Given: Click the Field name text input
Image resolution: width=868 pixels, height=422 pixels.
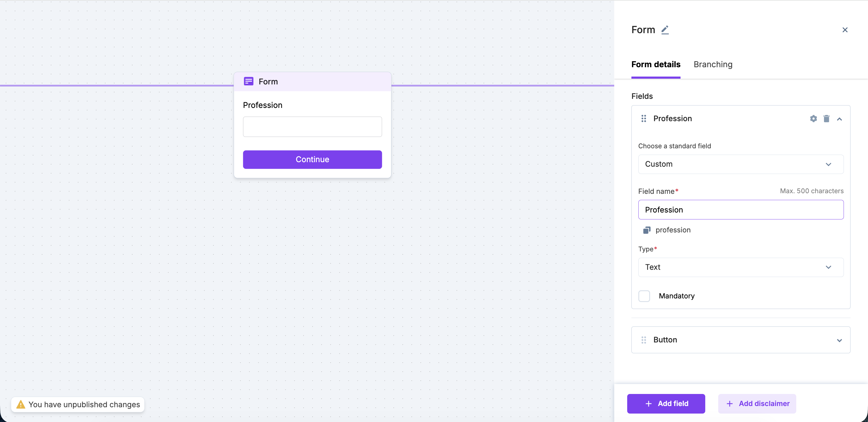Looking at the screenshot, I should click(x=741, y=210).
